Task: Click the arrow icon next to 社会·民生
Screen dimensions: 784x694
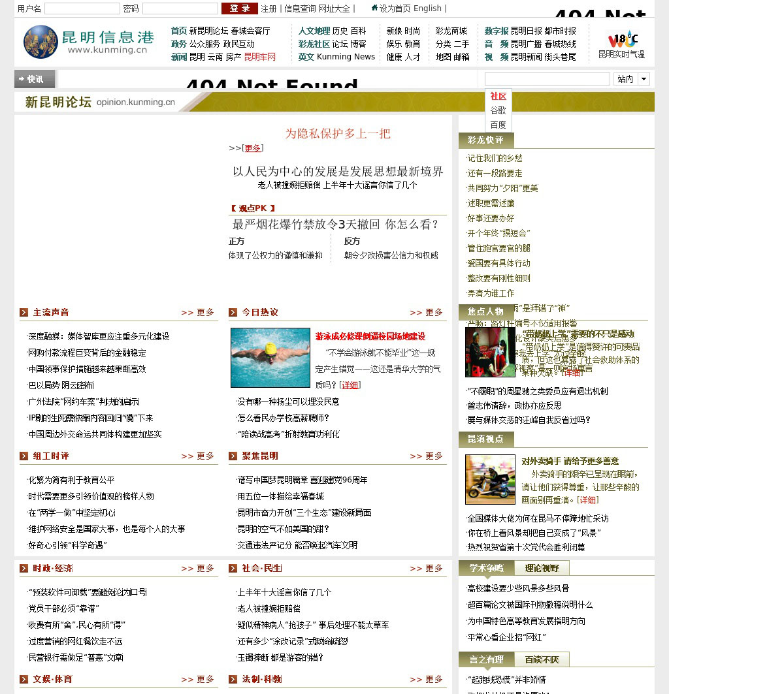Action: coord(233,569)
